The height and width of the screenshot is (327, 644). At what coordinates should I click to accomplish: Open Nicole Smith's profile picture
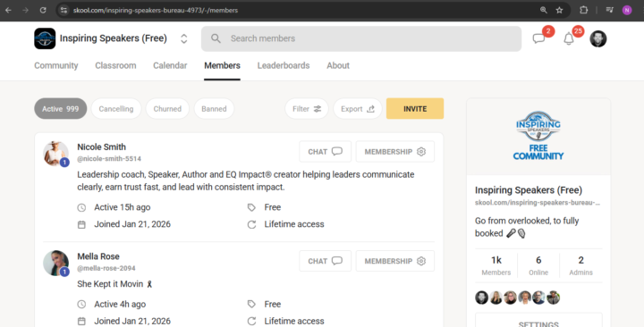coord(55,154)
